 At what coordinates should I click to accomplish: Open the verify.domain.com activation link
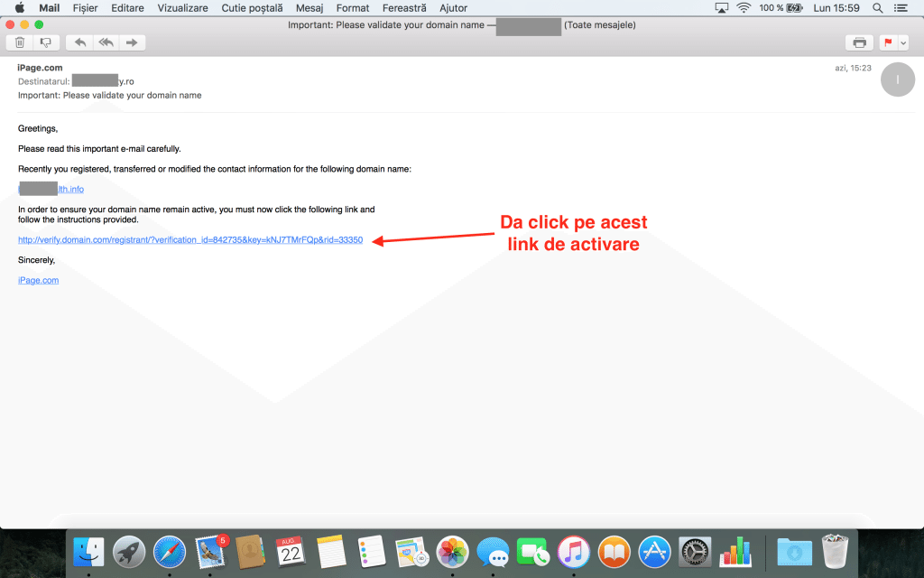[x=190, y=240]
